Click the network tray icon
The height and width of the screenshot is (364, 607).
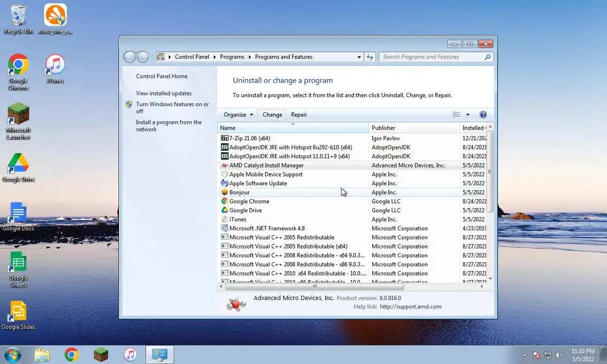(x=548, y=355)
